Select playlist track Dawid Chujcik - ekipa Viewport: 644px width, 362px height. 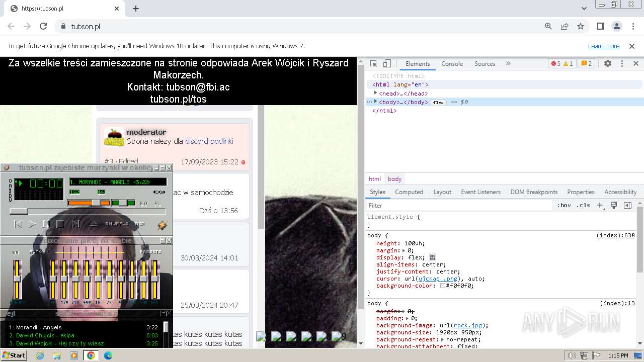coord(84,335)
